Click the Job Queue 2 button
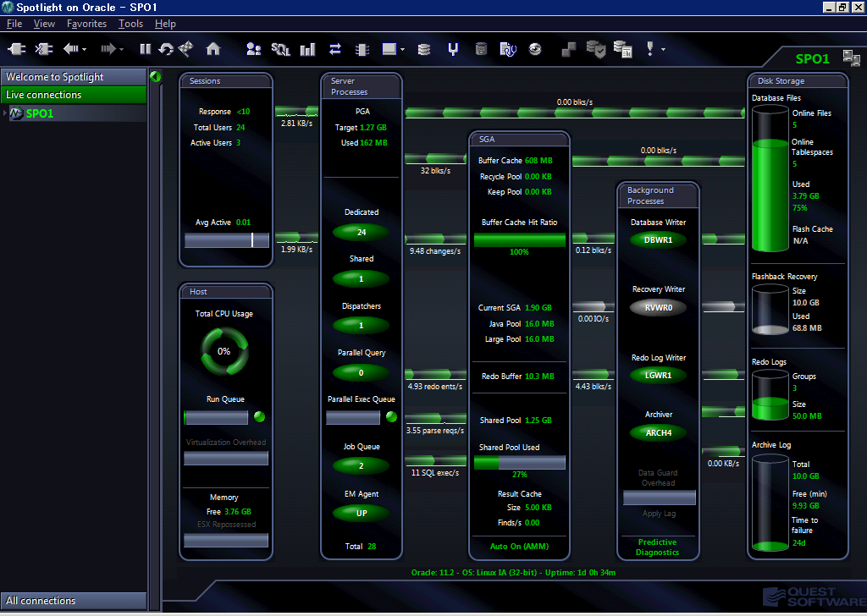Screen dimensions: 867x616 (x=361, y=465)
